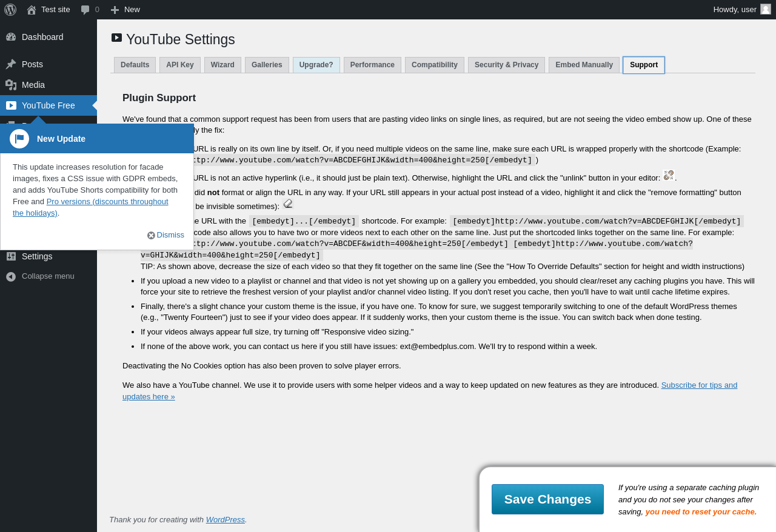Click the WordPress logo icon
The height and width of the screenshot is (532, 776).
(10, 10)
